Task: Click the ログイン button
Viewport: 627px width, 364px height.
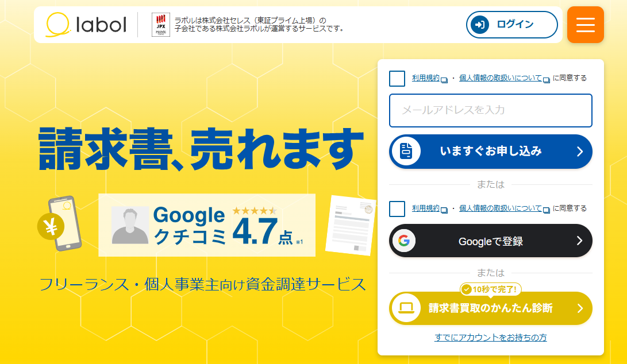Action: tap(512, 25)
